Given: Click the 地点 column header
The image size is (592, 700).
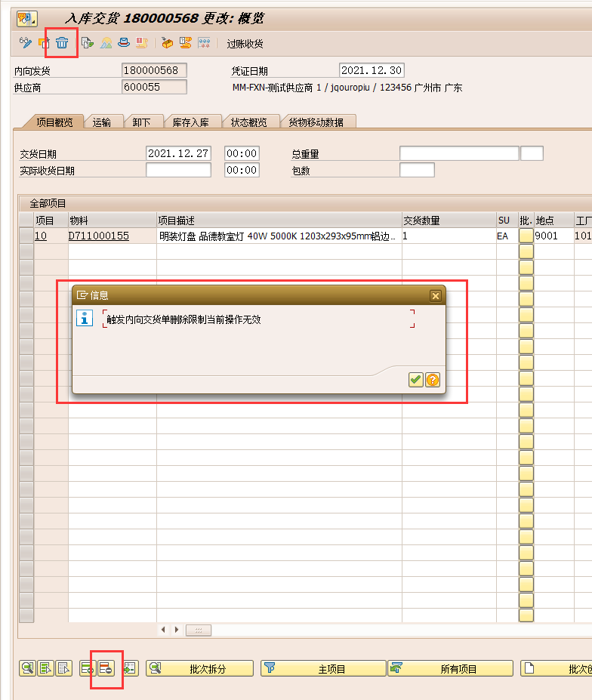Looking at the screenshot, I should click(553, 220).
